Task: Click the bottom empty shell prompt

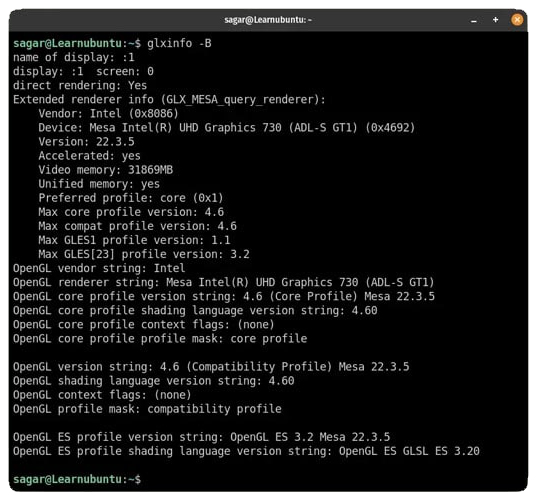Action: (77, 479)
